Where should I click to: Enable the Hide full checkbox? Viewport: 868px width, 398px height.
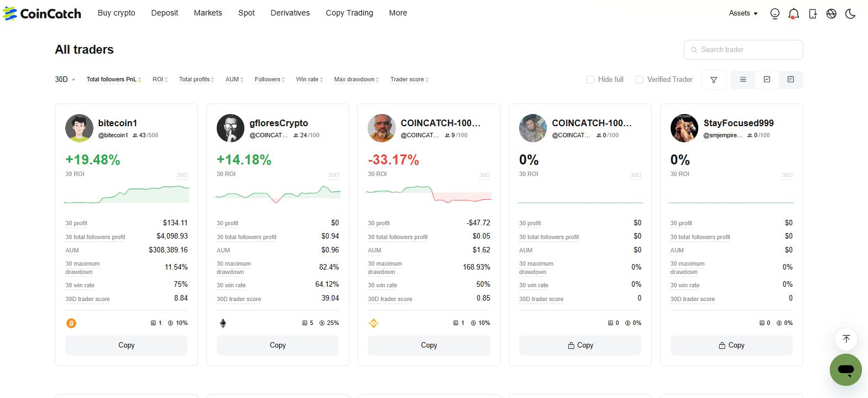pyautogui.click(x=590, y=80)
